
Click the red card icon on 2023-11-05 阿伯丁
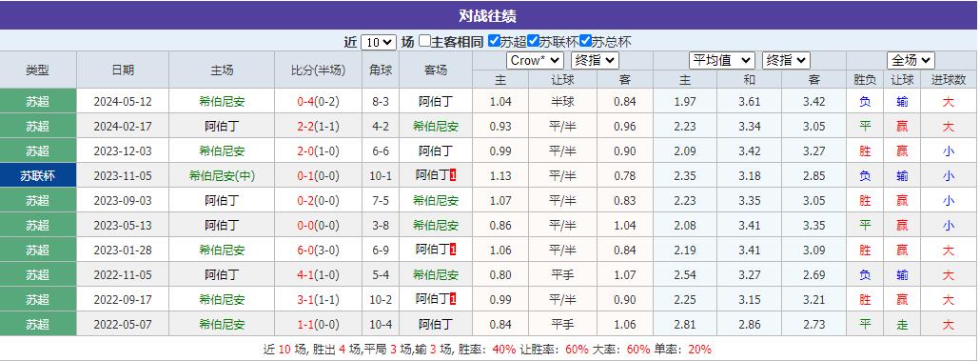coord(453,176)
